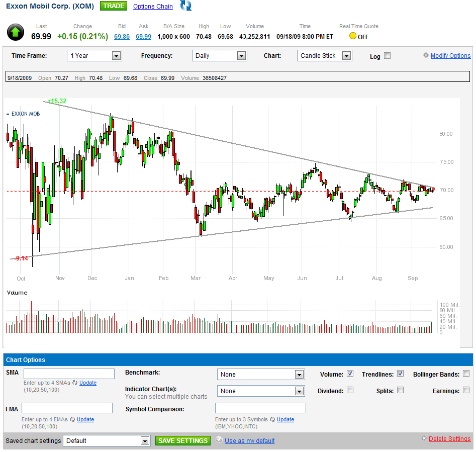
Task: Click the blue refresh quote icon
Action: click(x=186, y=6)
